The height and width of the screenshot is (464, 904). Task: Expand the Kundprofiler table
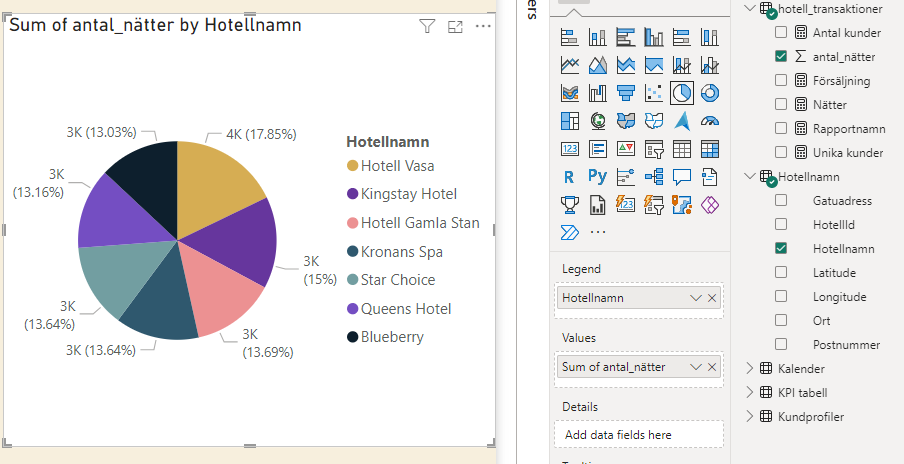tap(750, 416)
